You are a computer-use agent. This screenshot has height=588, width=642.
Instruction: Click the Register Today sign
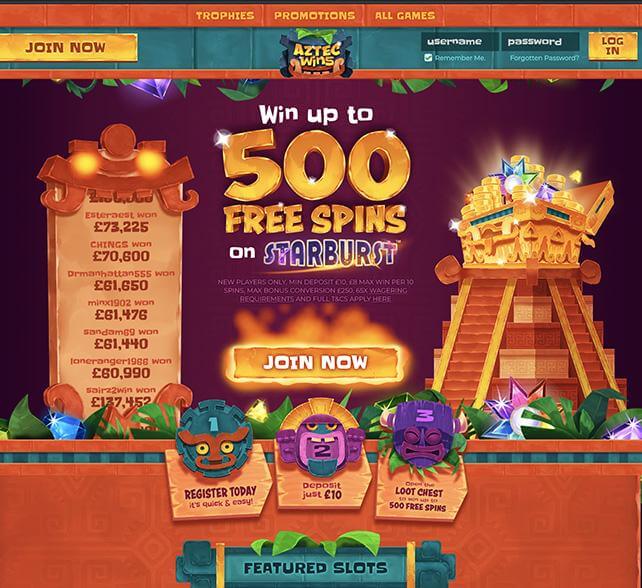220,495
